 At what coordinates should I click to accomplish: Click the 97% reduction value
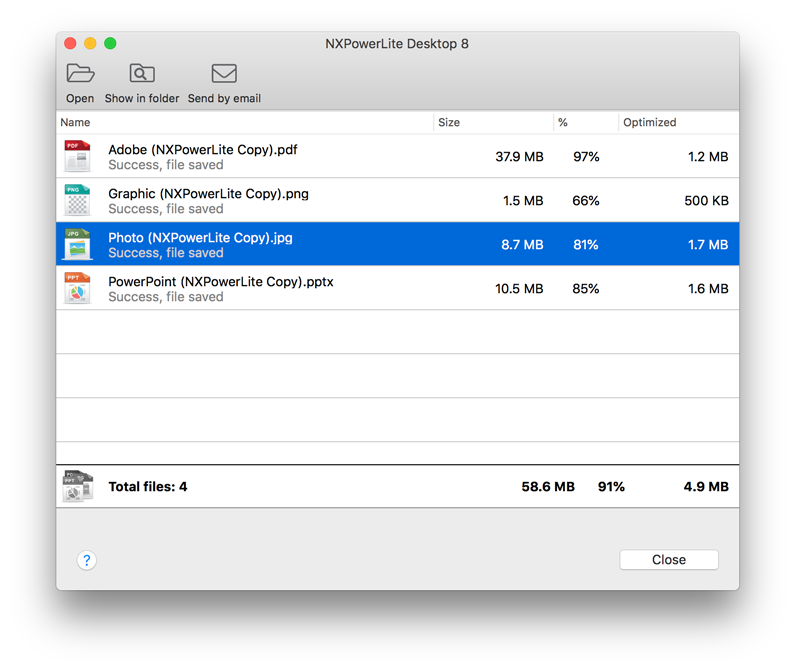[x=586, y=157]
